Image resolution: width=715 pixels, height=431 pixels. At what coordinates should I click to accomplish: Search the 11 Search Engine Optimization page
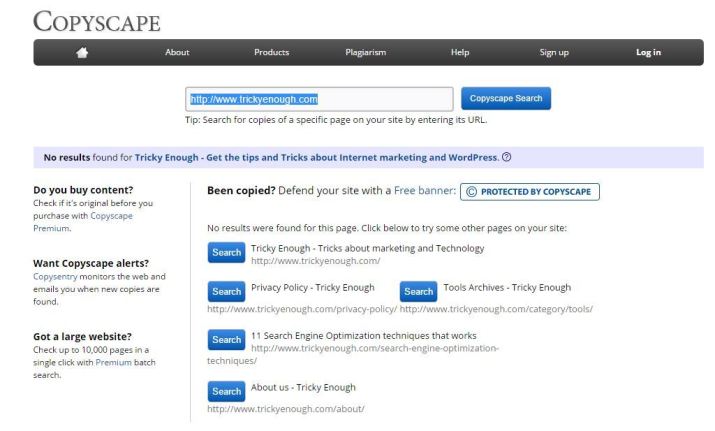226,340
